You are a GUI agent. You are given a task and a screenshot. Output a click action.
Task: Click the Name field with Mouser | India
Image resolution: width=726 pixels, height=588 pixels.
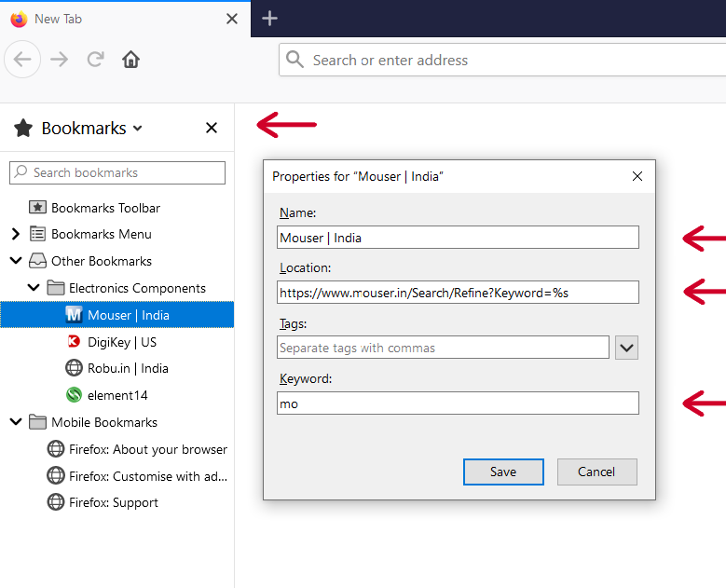pos(458,237)
